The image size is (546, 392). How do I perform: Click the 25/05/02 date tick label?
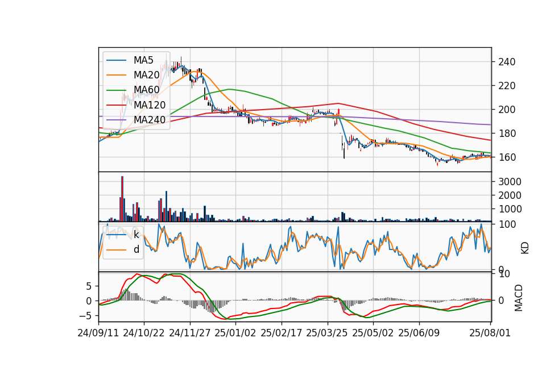[x=373, y=333]
